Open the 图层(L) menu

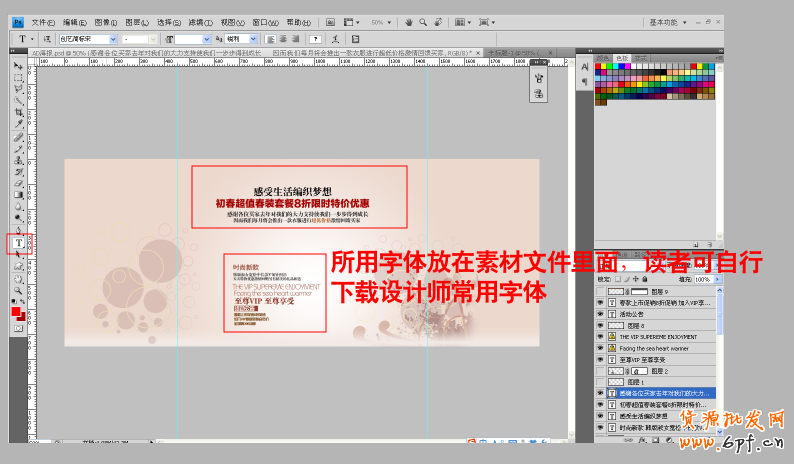point(135,22)
